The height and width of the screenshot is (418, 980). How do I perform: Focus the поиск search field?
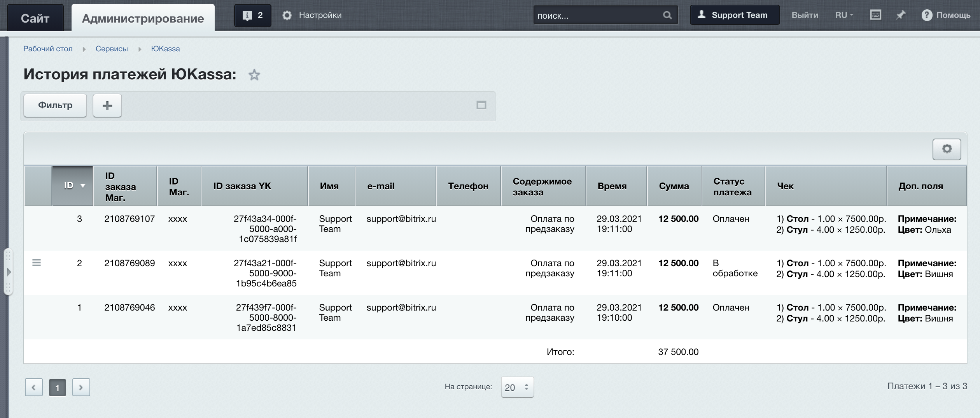(x=597, y=16)
